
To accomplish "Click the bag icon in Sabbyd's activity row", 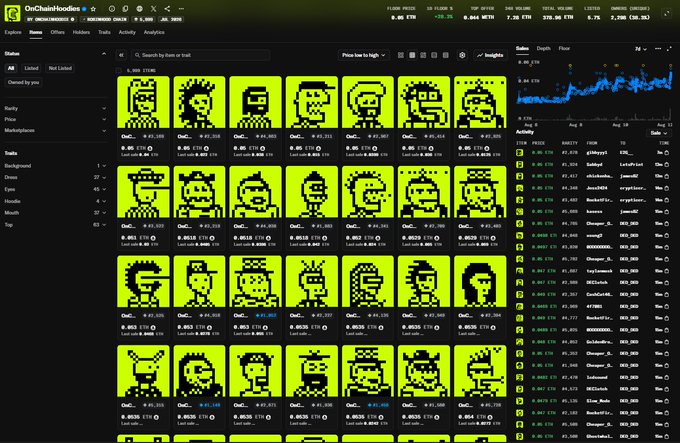I will pyautogui.click(x=667, y=165).
